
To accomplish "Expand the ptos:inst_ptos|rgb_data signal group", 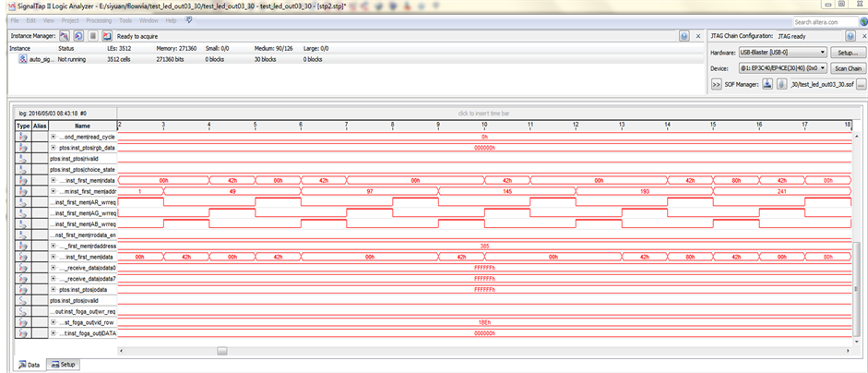I will click(x=53, y=147).
